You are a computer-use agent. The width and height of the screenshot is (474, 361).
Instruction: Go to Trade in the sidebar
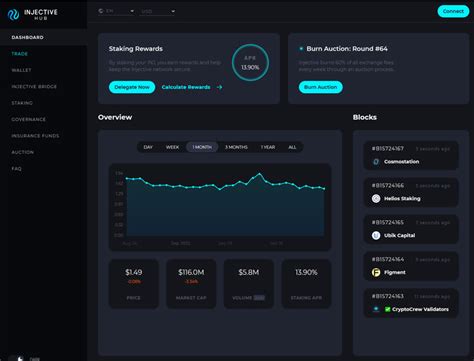(x=20, y=54)
